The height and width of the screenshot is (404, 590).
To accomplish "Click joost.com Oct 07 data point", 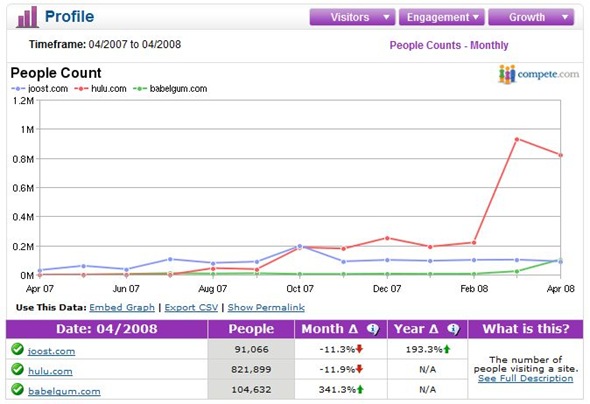I will point(300,246).
